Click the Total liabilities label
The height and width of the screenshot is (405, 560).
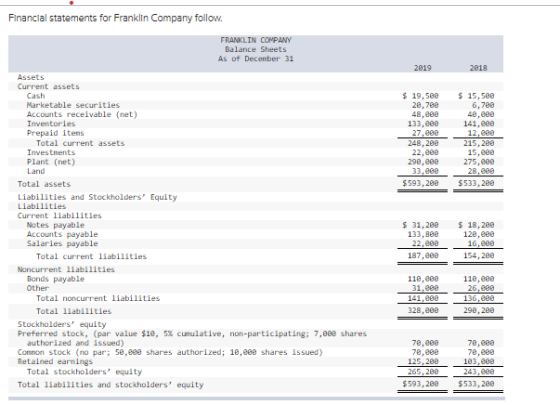coord(74,311)
